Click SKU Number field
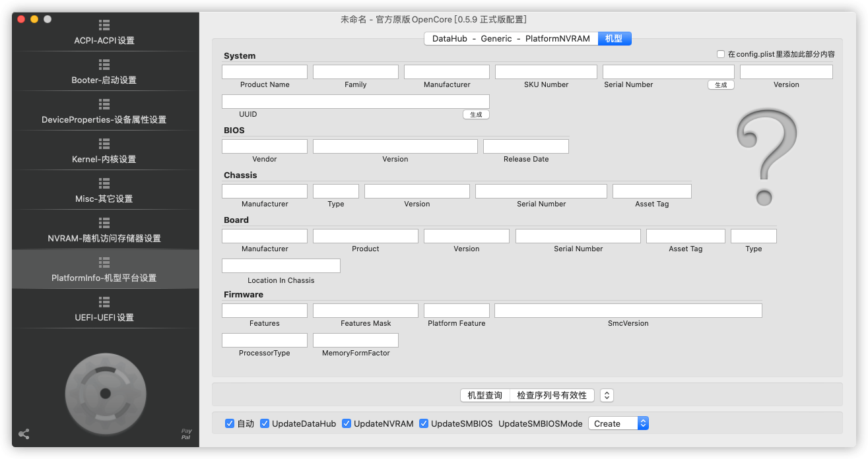This screenshot has height=459, width=868. (x=546, y=72)
